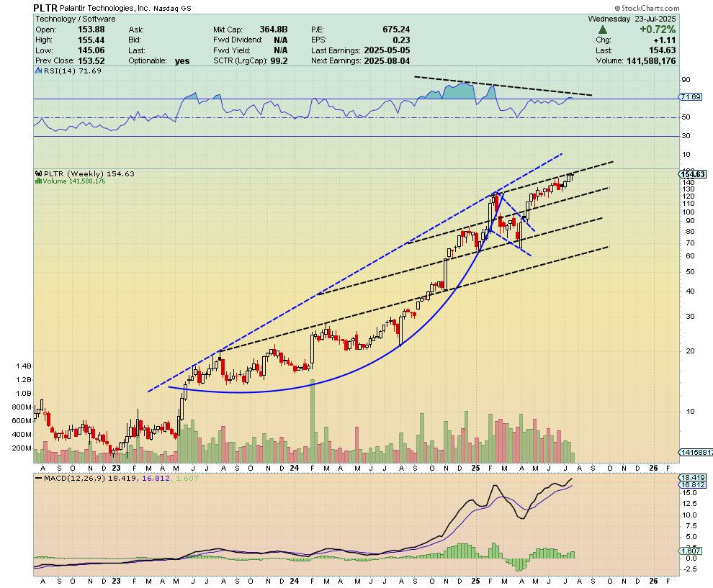
Task: Click the 71.69 RSI value tag on axis
Action: click(691, 96)
